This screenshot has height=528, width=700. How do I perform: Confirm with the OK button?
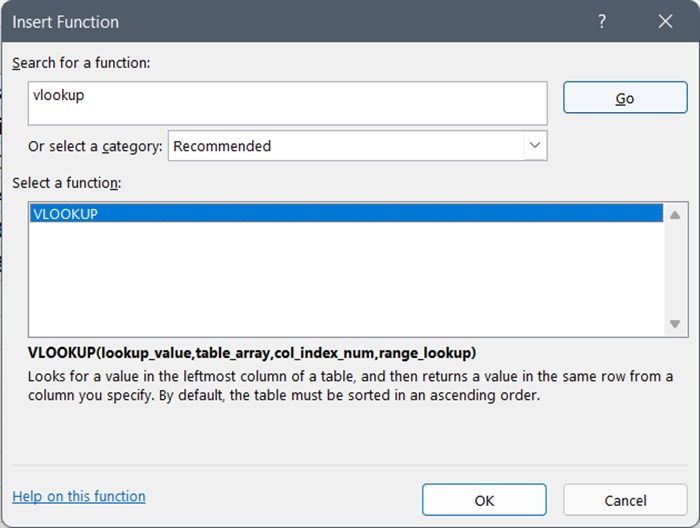click(x=484, y=500)
